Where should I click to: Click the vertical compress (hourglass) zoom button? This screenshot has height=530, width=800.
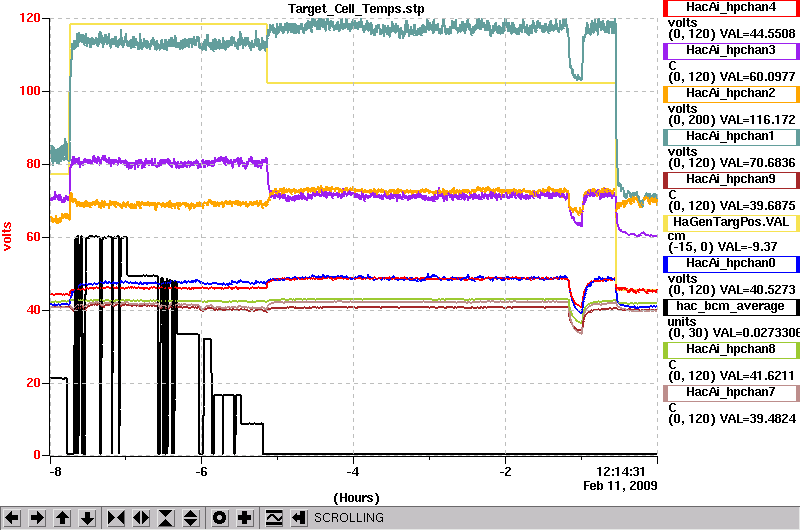(x=166, y=518)
